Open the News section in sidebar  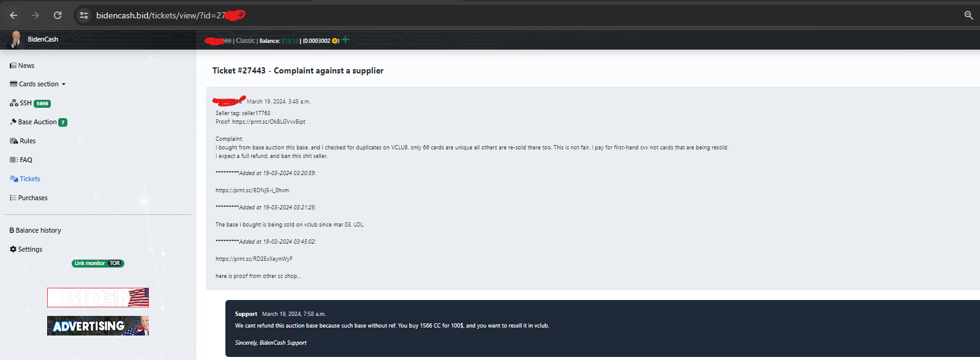click(x=22, y=66)
